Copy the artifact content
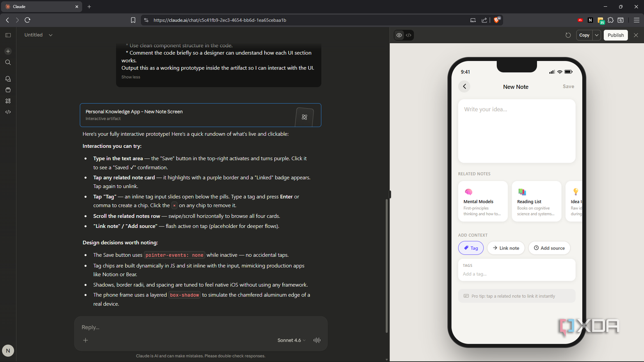 coord(584,35)
